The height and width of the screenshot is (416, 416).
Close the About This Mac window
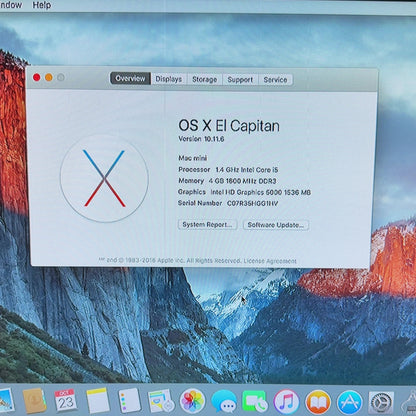tap(37, 78)
